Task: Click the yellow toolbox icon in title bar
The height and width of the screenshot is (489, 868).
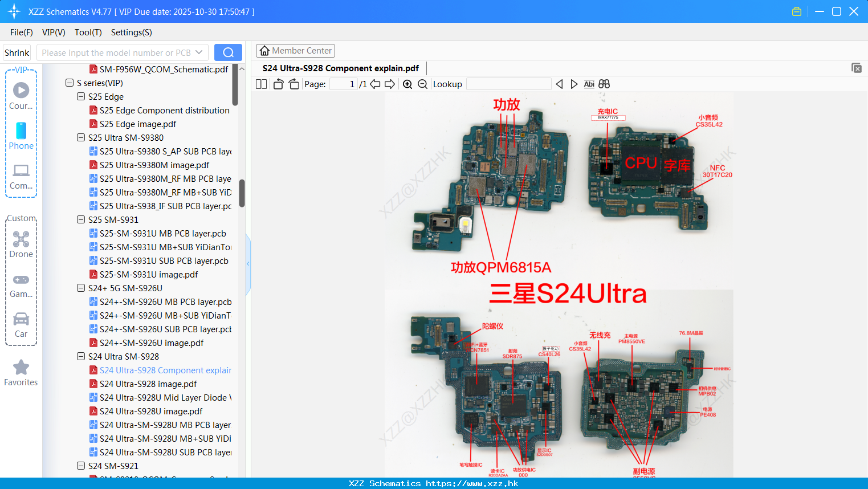Action: [797, 11]
